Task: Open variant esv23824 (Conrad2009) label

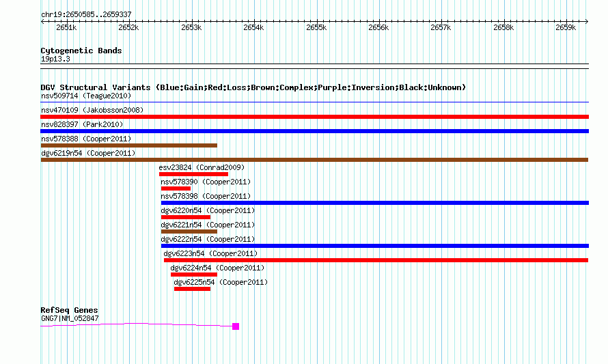Action: click(x=202, y=167)
